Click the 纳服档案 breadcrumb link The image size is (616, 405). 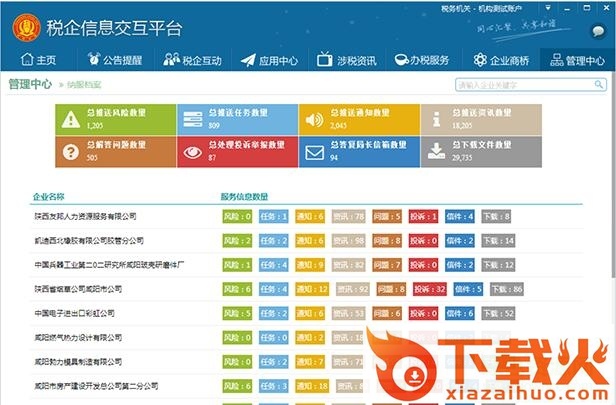pyautogui.click(x=86, y=85)
